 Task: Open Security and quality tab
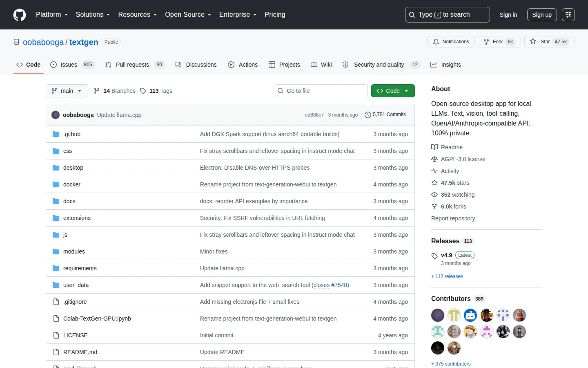(x=381, y=65)
